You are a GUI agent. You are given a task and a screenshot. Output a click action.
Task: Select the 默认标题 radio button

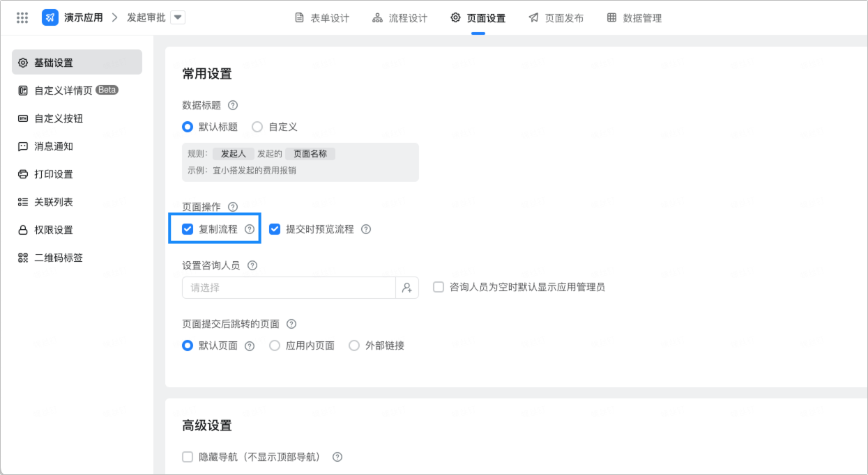(188, 127)
